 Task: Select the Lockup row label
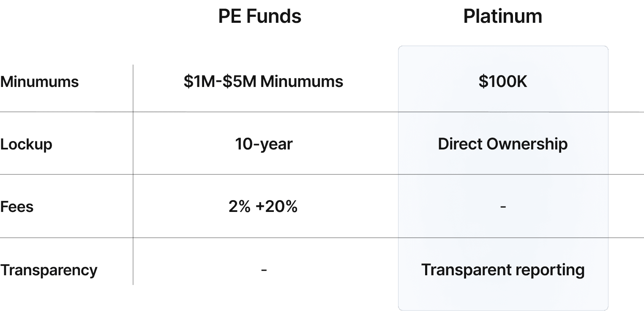[26, 144]
